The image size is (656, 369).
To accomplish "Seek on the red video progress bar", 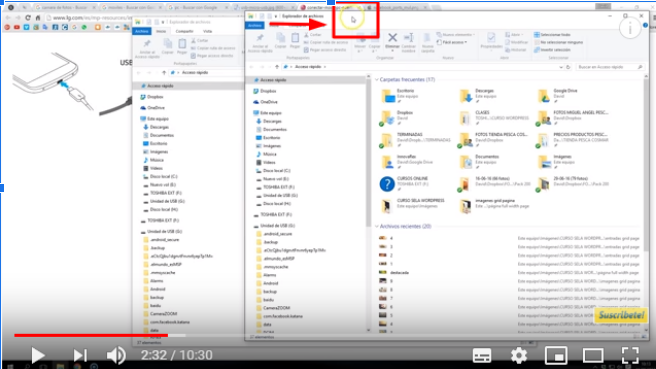I will [x=91, y=335].
